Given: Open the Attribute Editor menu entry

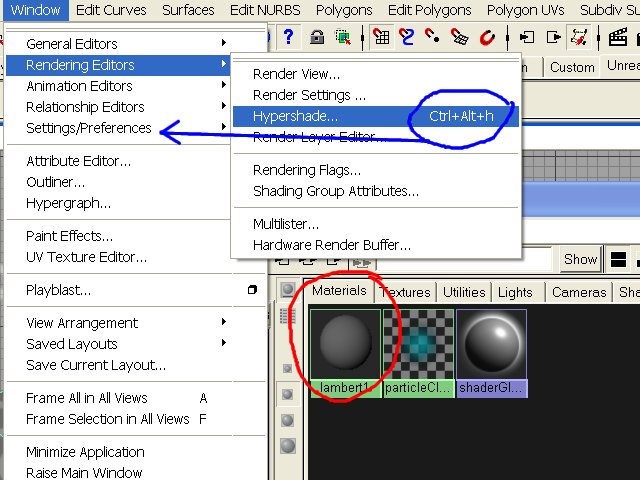Looking at the screenshot, I should coord(78,161).
